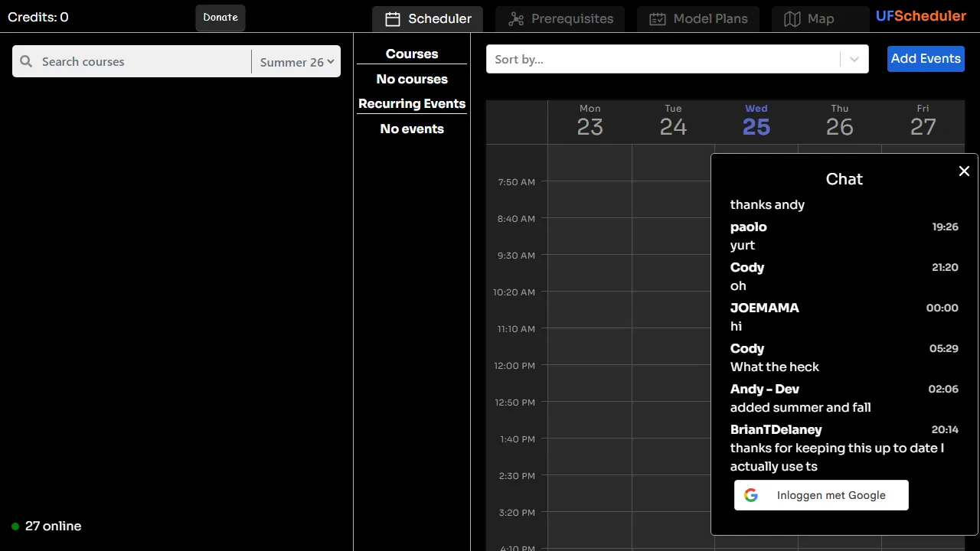This screenshot has height=551, width=980.
Task: Switch to the Map tab
Action: coord(819,18)
